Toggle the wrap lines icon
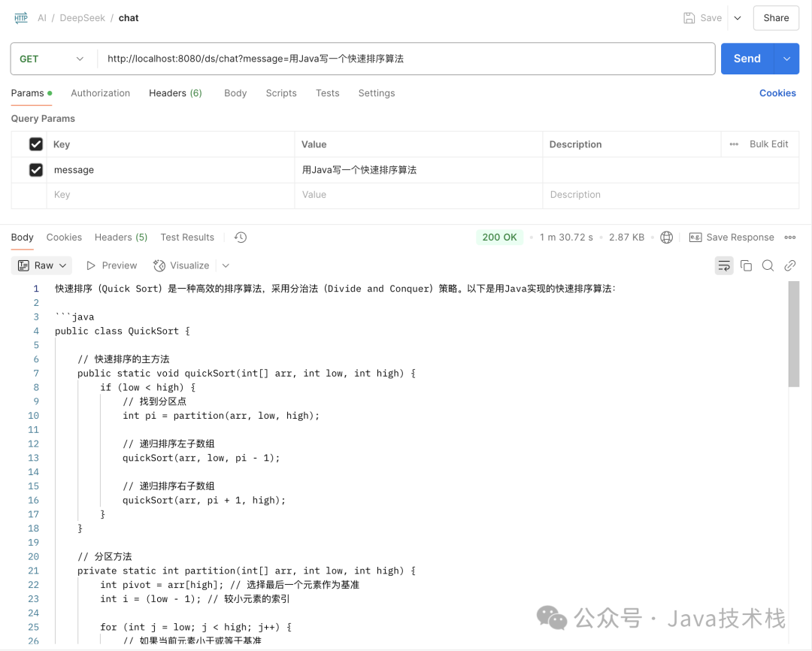 (x=724, y=265)
